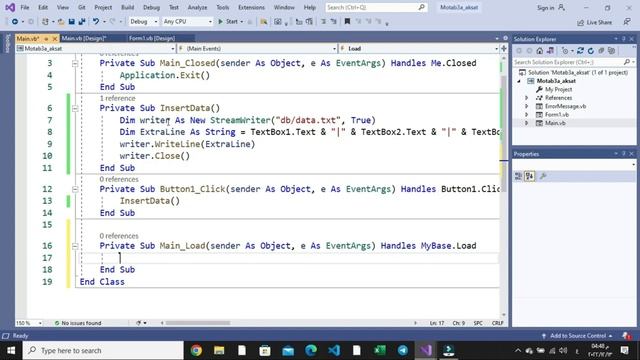Toggle auto hide pin on Properties panel

tap(624, 153)
